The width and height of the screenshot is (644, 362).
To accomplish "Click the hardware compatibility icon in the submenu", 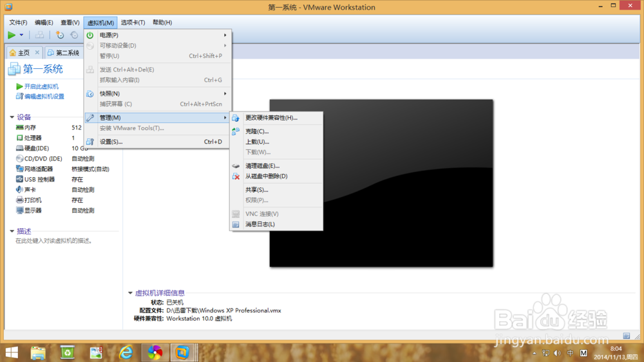I will [x=236, y=118].
